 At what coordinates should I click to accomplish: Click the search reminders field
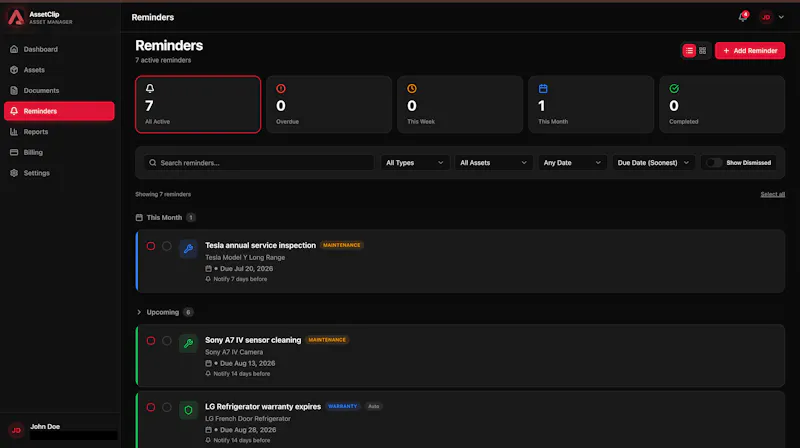(259, 163)
